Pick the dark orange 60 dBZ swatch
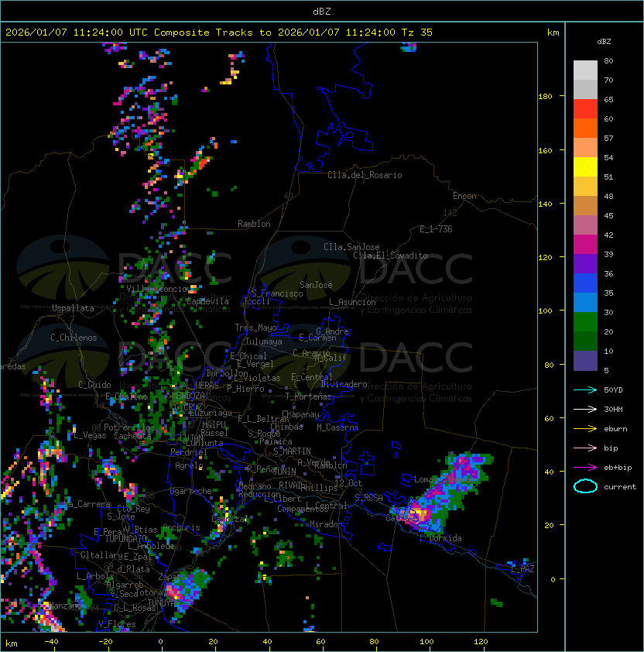Viewport: 644px width, 652px height. tap(585, 128)
